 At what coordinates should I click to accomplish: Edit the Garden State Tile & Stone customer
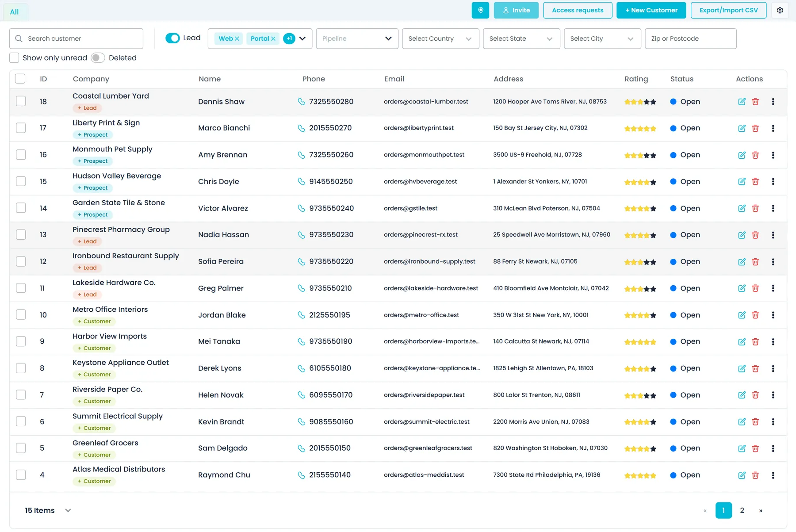(742, 208)
